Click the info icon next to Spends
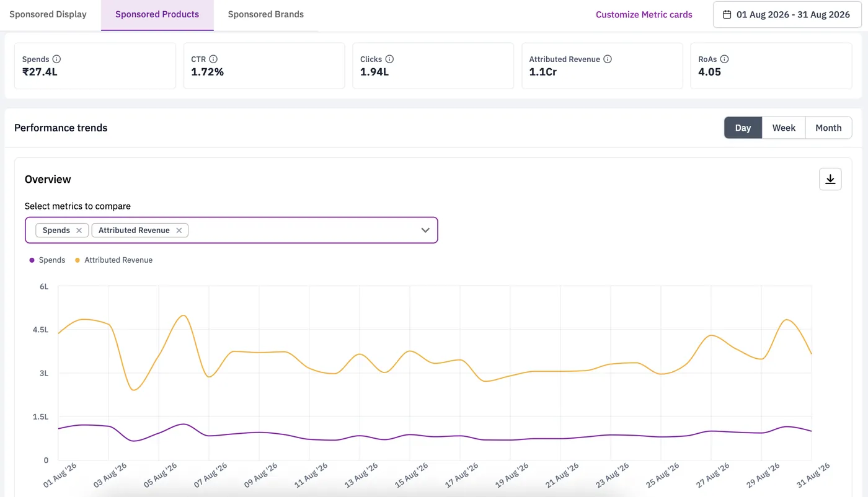868x497 pixels. (56, 59)
